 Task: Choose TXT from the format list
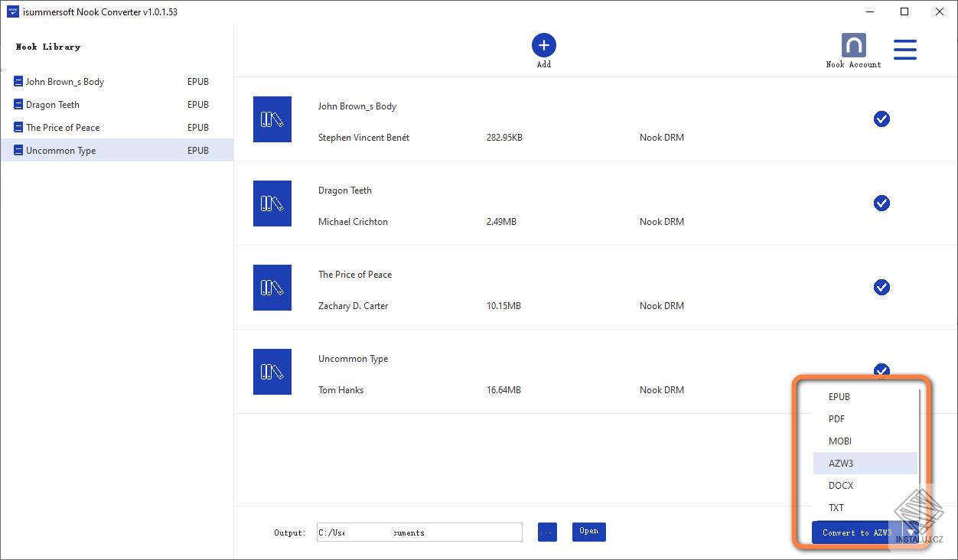point(865,508)
